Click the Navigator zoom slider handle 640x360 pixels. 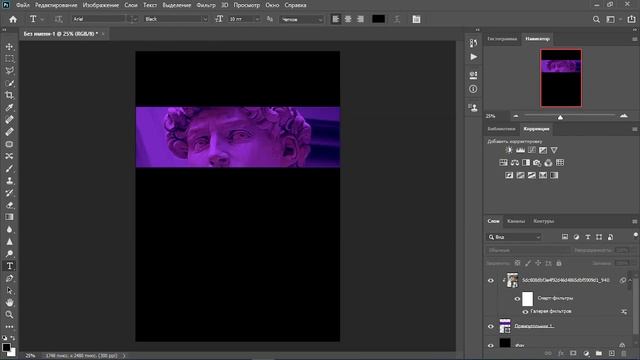tap(560, 117)
